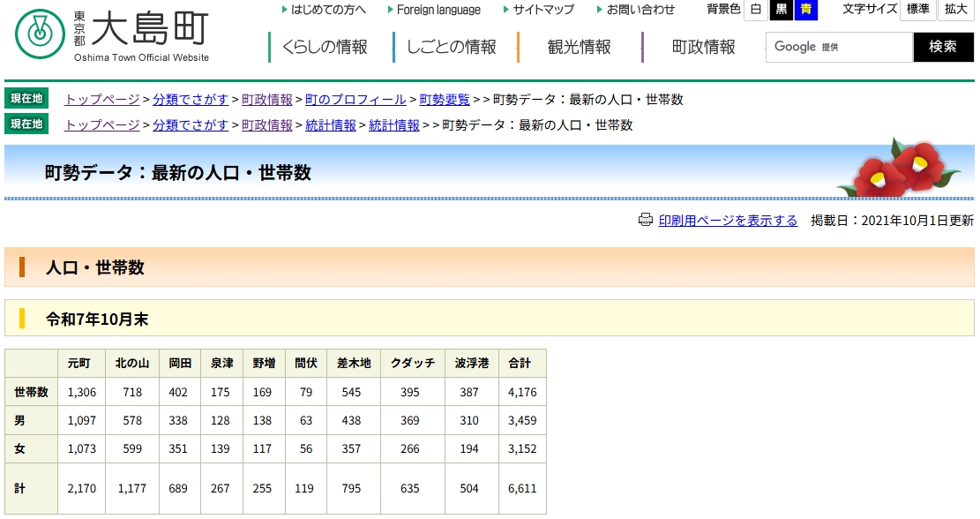Click 印刷用ページを表示する link
The image size is (980, 519).
pyautogui.click(x=728, y=221)
